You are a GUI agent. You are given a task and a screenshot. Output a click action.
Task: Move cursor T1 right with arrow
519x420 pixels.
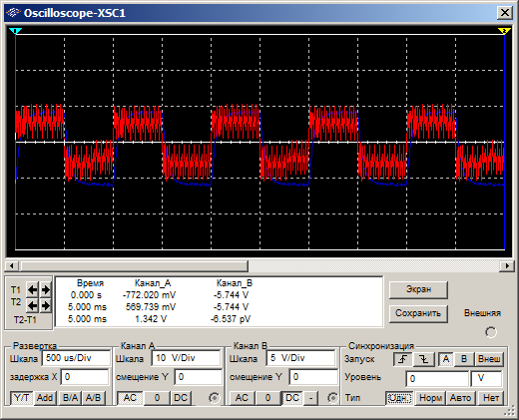[46, 290]
